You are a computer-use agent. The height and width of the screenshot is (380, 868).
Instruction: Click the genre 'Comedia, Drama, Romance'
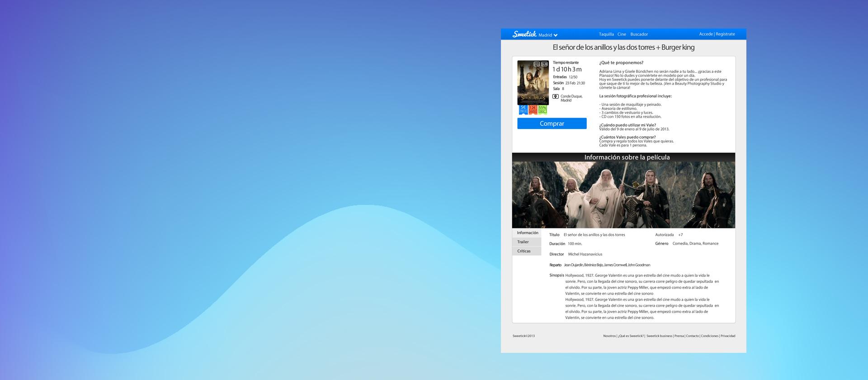[x=695, y=243]
